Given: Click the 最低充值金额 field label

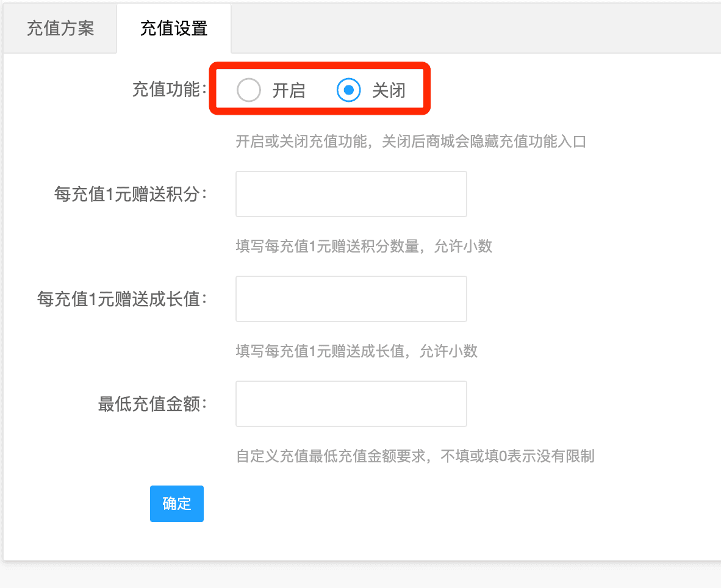Looking at the screenshot, I should point(152,404).
